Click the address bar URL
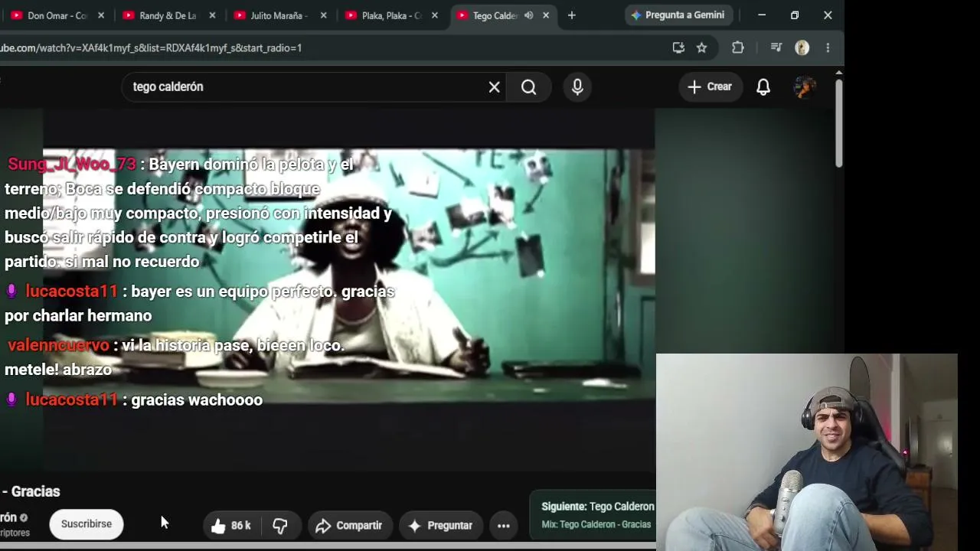This screenshot has width=980, height=551. point(151,47)
